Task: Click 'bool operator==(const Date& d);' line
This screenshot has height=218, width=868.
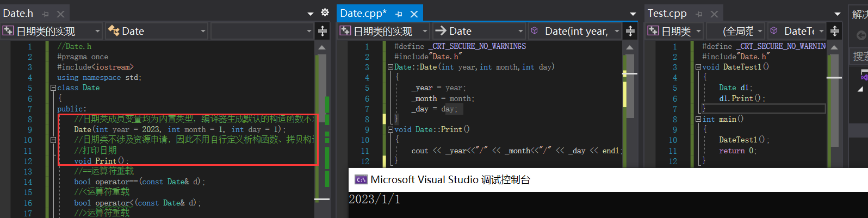Action: click(x=140, y=182)
